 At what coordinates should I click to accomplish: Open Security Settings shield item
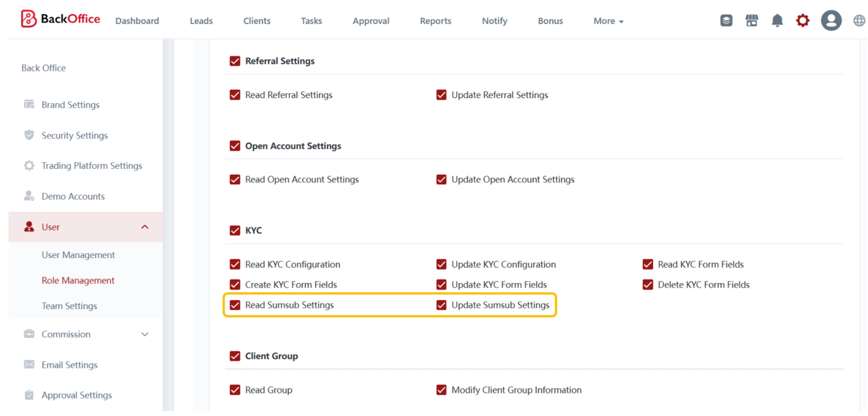pos(74,136)
